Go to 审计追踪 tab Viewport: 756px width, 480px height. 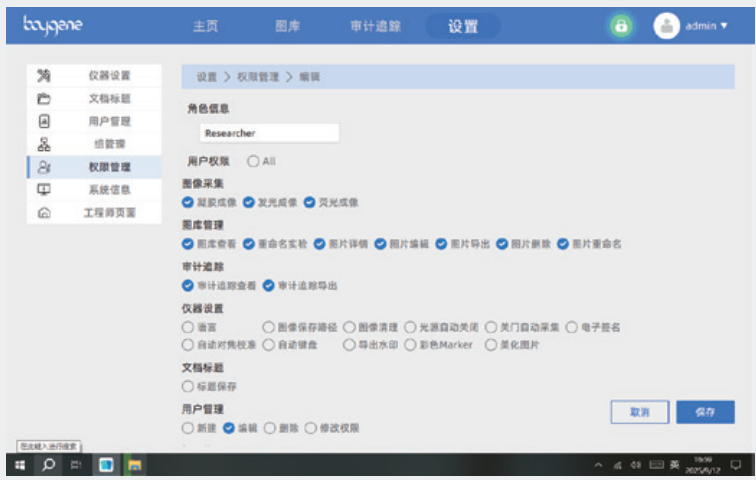click(x=376, y=26)
